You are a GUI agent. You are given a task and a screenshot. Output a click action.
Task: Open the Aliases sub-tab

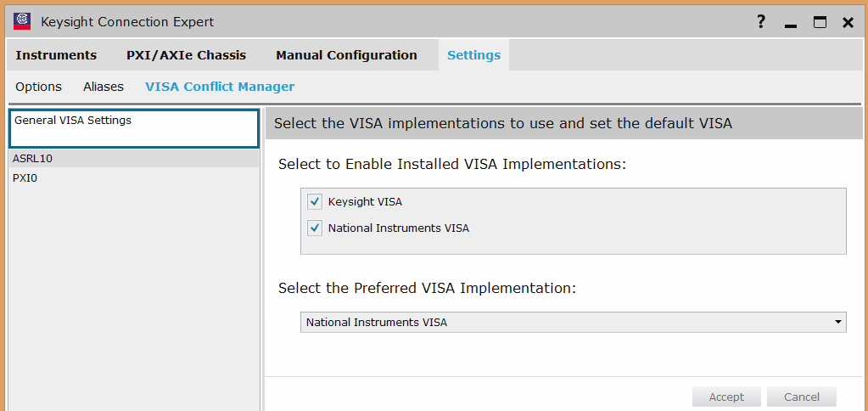[104, 87]
